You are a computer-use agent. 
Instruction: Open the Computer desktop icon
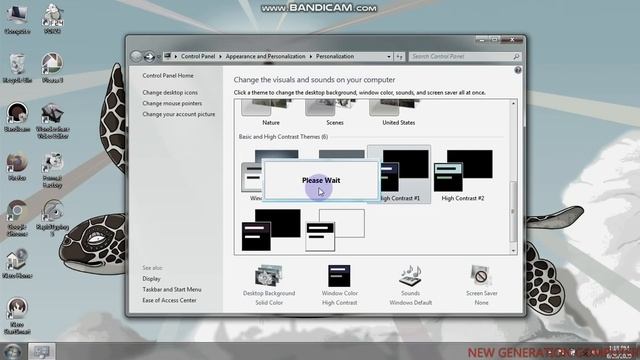[x=17, y=20]
